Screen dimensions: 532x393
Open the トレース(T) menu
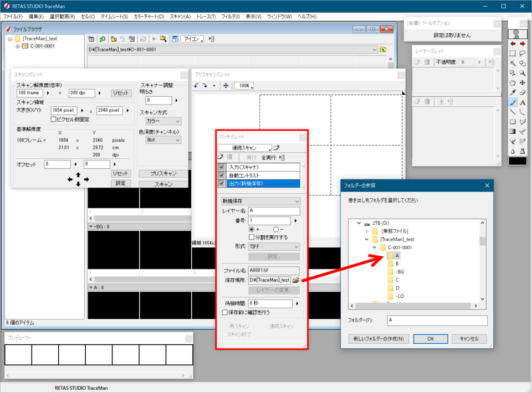206,17
